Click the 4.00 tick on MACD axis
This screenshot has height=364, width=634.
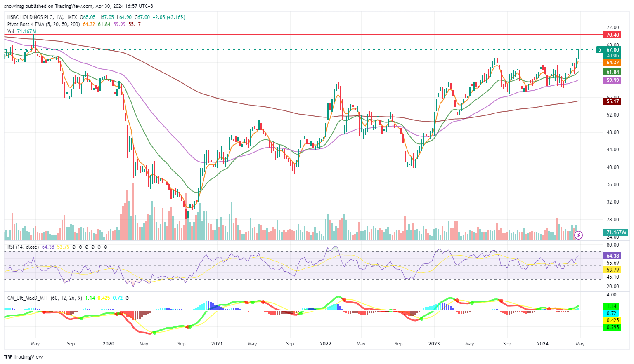click(611, 295)
